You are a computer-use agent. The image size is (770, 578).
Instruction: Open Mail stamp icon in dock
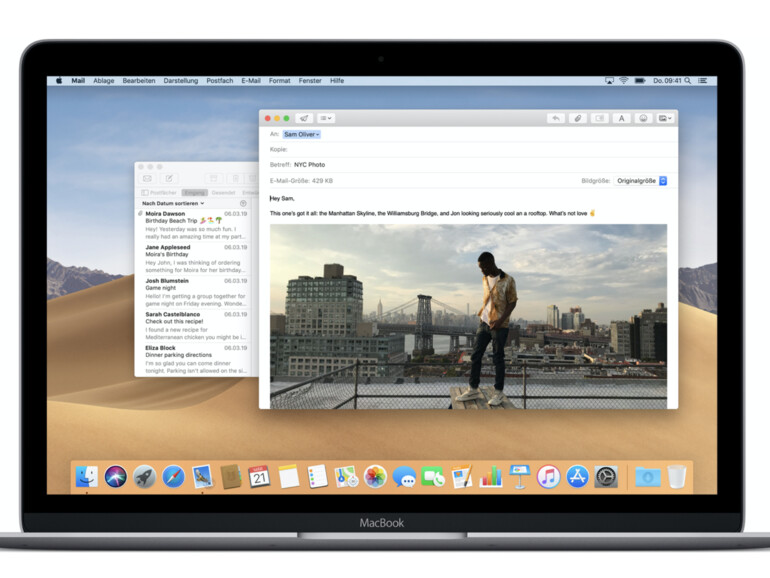pyautogui.click(x=202, y=476)
